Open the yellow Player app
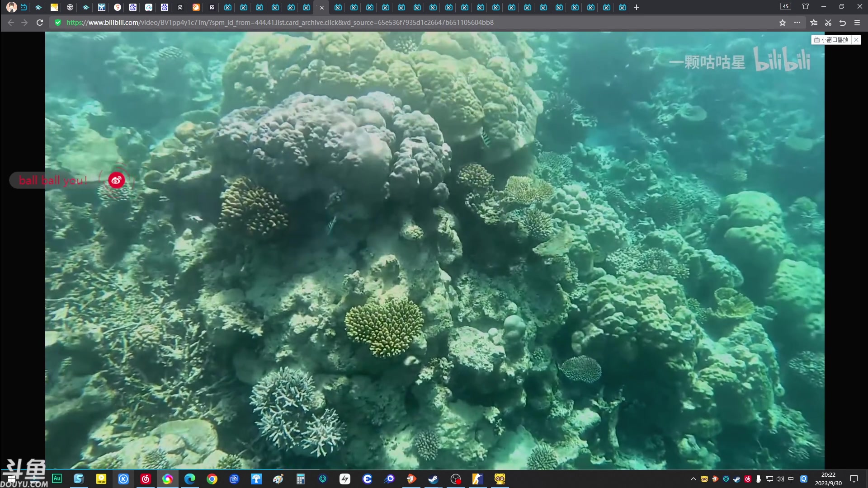This screenshot has height=488, width=868. [101, 479]
